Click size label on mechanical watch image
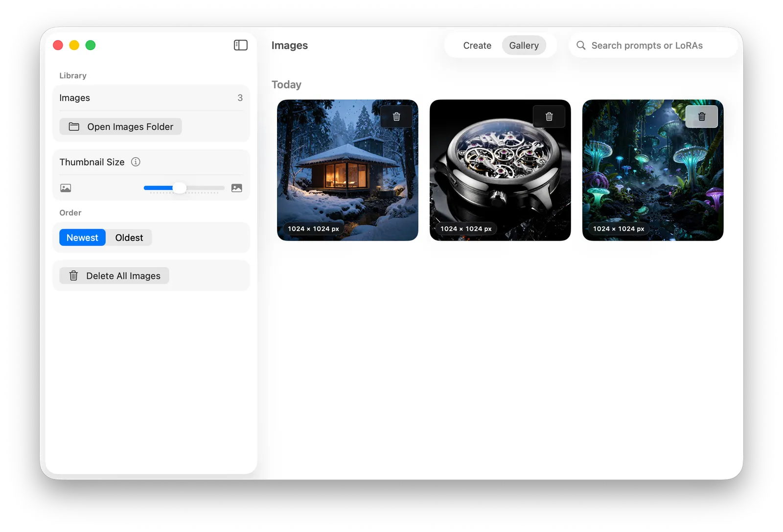The width and height of the screenshot is (783, 532). coord(466,229)
